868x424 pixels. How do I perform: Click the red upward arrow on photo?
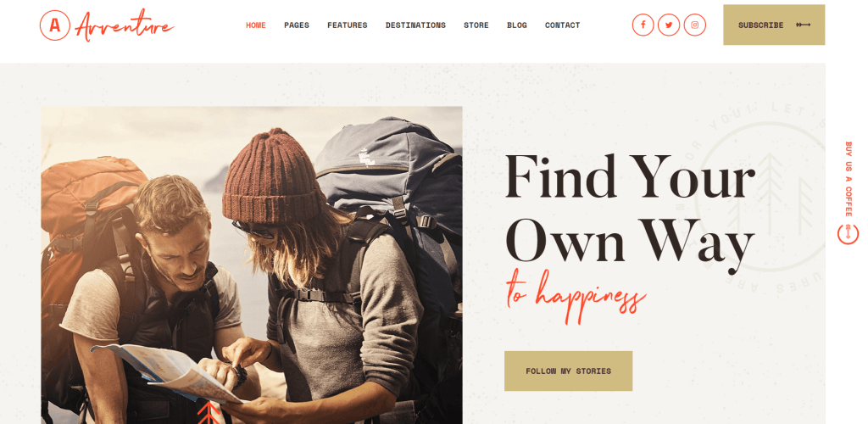[209, 413]
